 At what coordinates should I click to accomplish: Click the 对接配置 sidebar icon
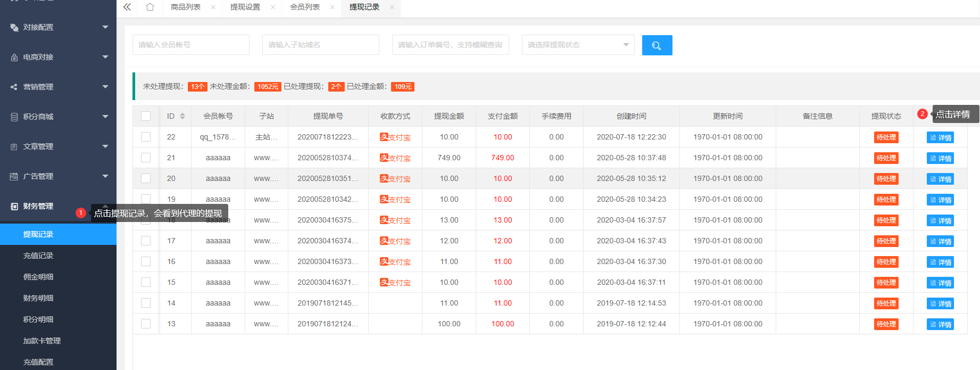coord(14,27)
